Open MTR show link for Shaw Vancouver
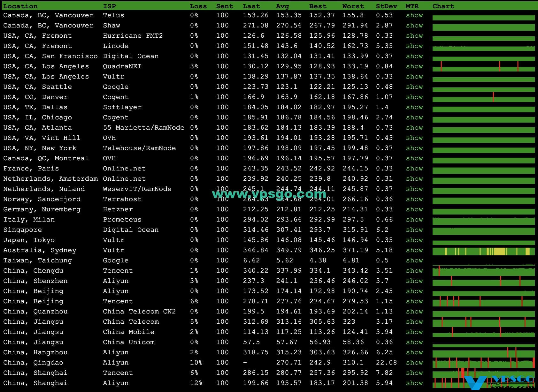 414,26
